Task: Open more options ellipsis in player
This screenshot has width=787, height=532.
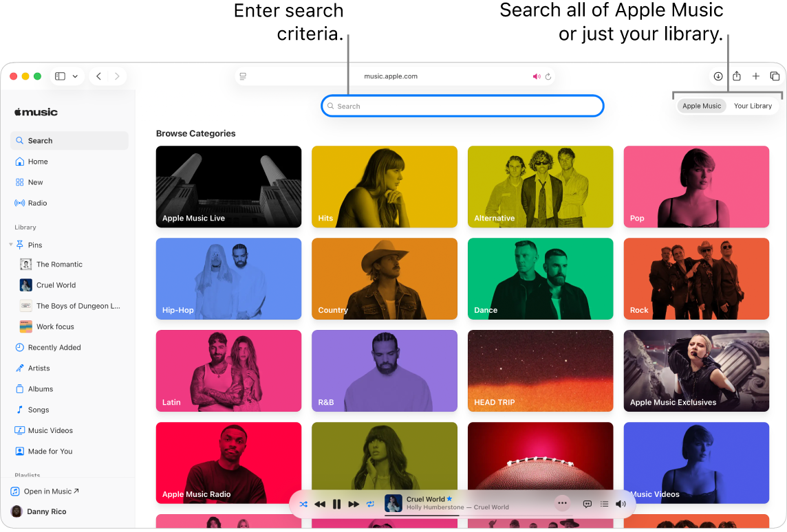Action: (x=562, y=503)
